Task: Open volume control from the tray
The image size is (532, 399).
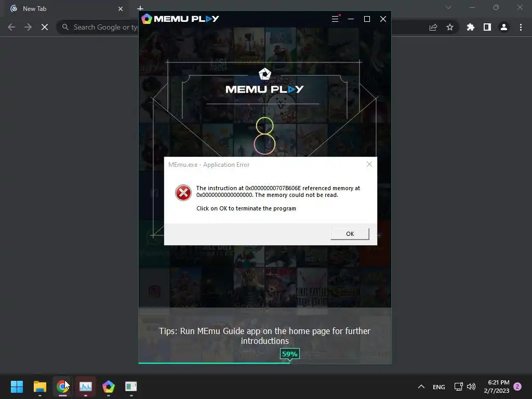Action: pyautogui.click(x=471, y=387)
